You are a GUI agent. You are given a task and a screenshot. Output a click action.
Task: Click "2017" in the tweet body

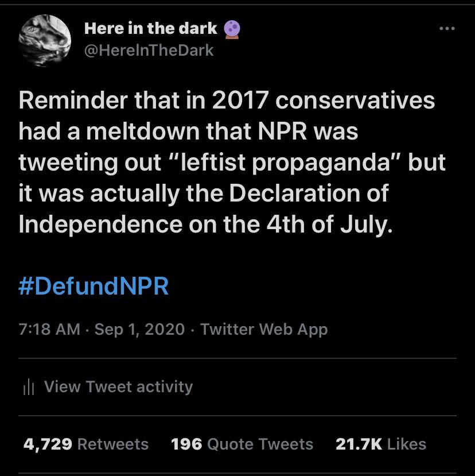click(x=240, y=100)
